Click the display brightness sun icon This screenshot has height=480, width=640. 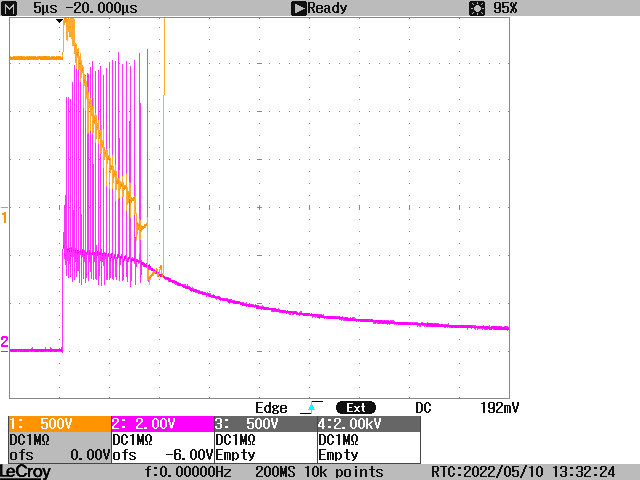477,8
